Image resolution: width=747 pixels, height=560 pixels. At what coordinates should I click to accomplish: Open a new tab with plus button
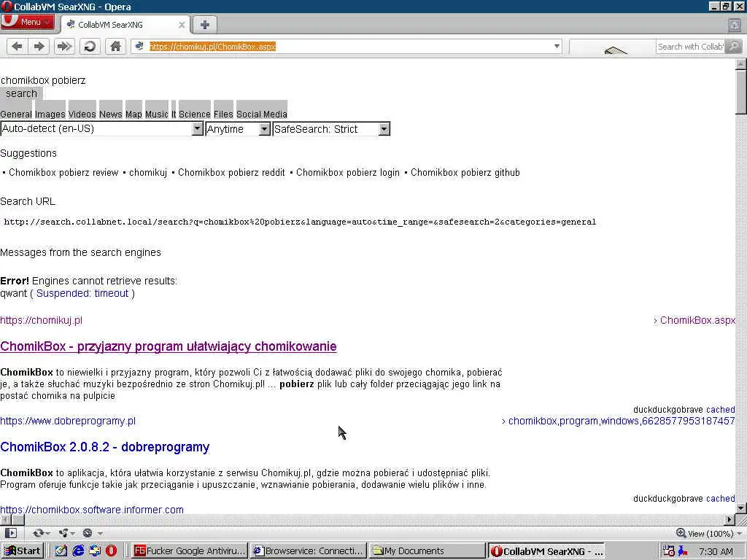pyautogui.click(x=204, y=25)
